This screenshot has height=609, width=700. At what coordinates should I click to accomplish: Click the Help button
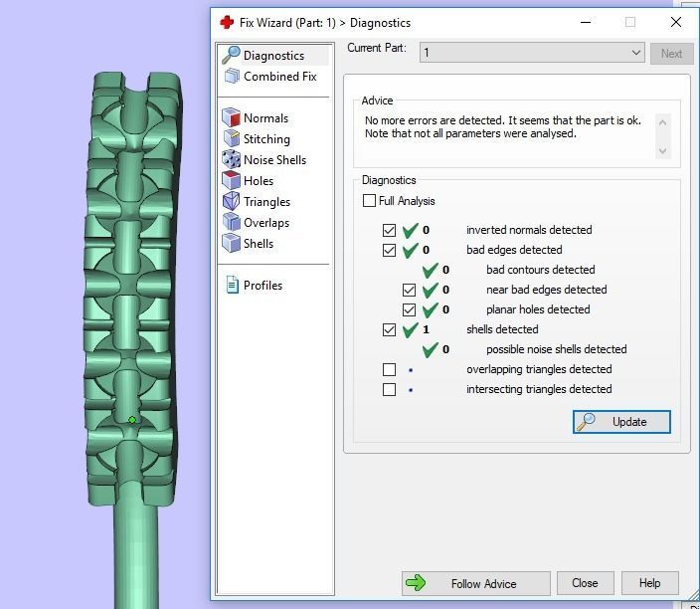(x=649, y=583)
